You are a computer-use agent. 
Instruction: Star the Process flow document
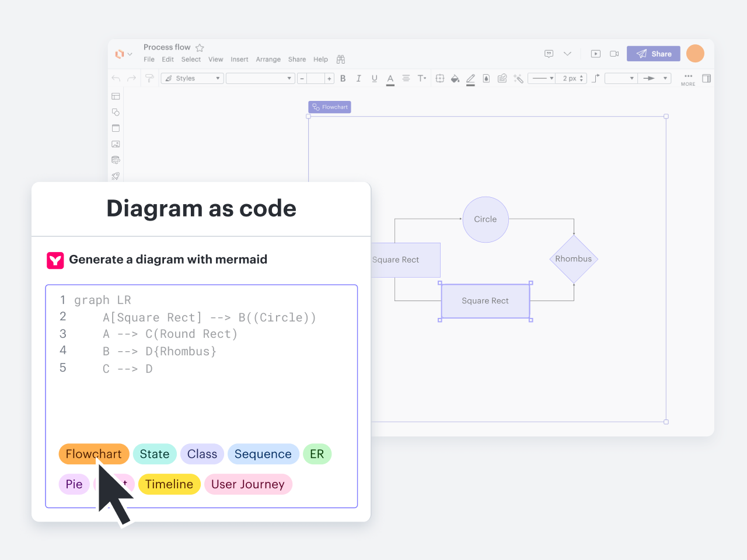tap(200, 48)
